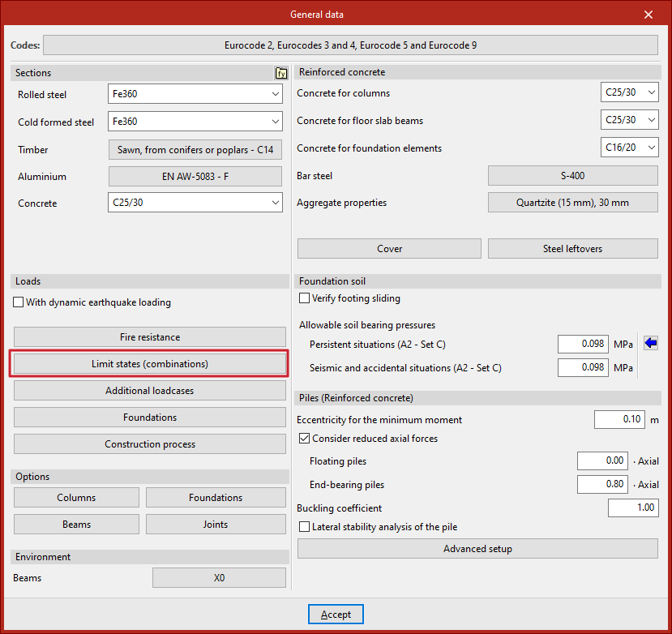This screenshot has width=672, height=634.
Task: Open the Codes selection bar
Action: point(350,45)
